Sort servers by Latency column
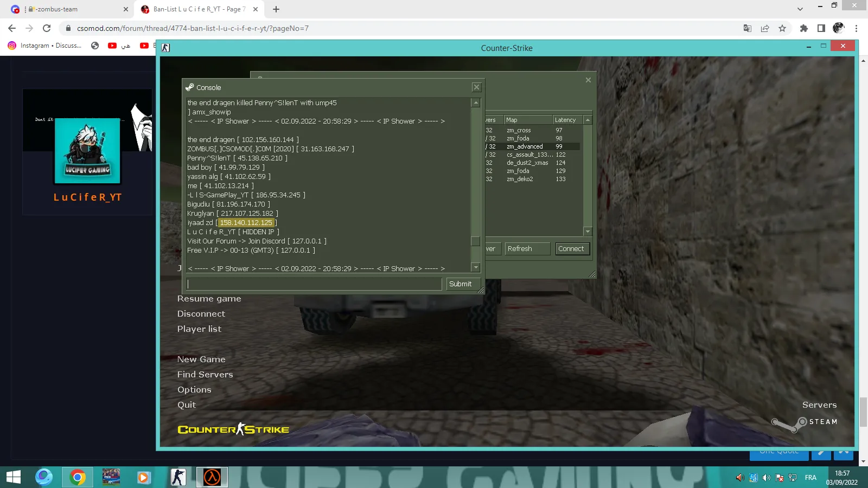This screenshot has width=868, height=488. coord(567,120)
